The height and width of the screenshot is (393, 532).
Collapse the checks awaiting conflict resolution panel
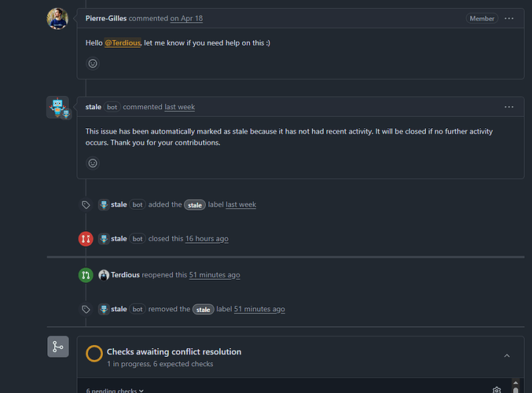pos(507,356)
